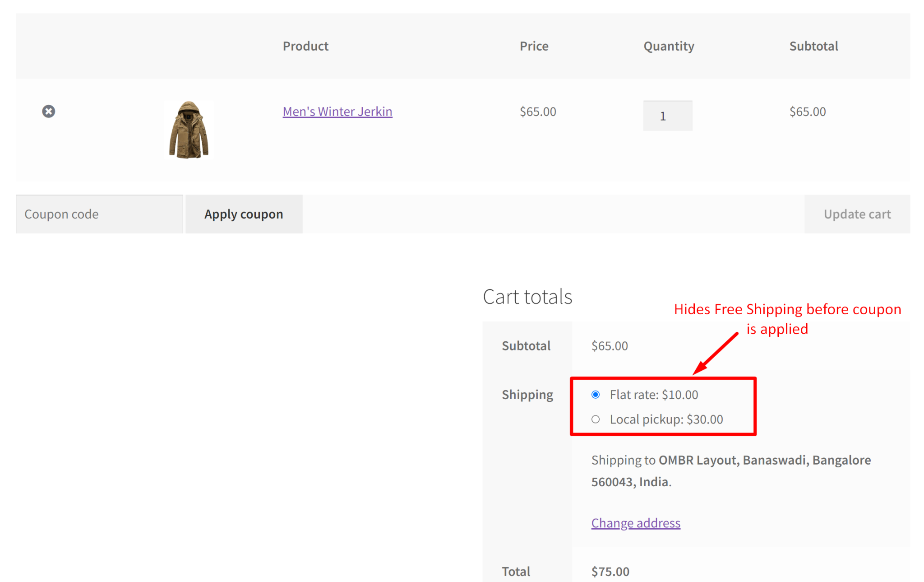
Task: Click the jacket product thumbnail
Action: 189,130
